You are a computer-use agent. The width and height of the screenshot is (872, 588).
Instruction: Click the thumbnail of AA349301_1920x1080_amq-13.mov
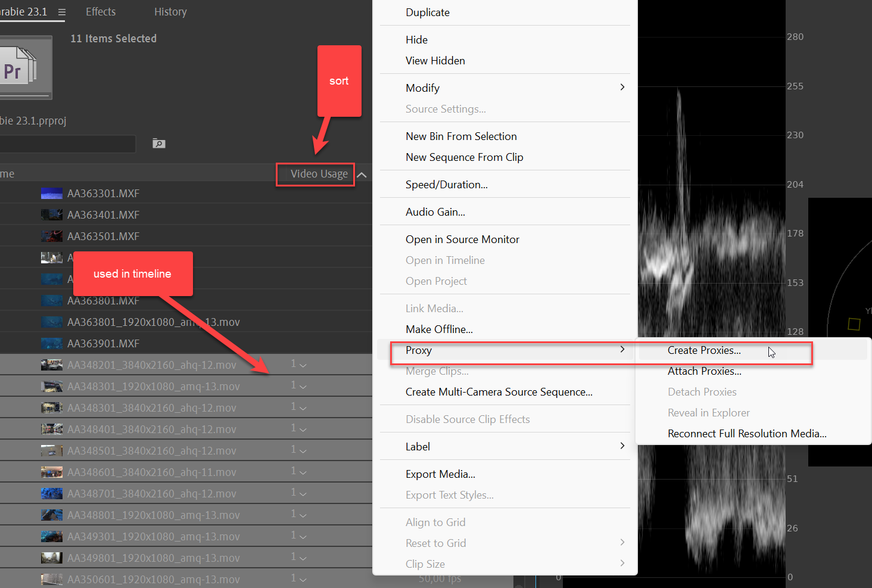point(51,536)
